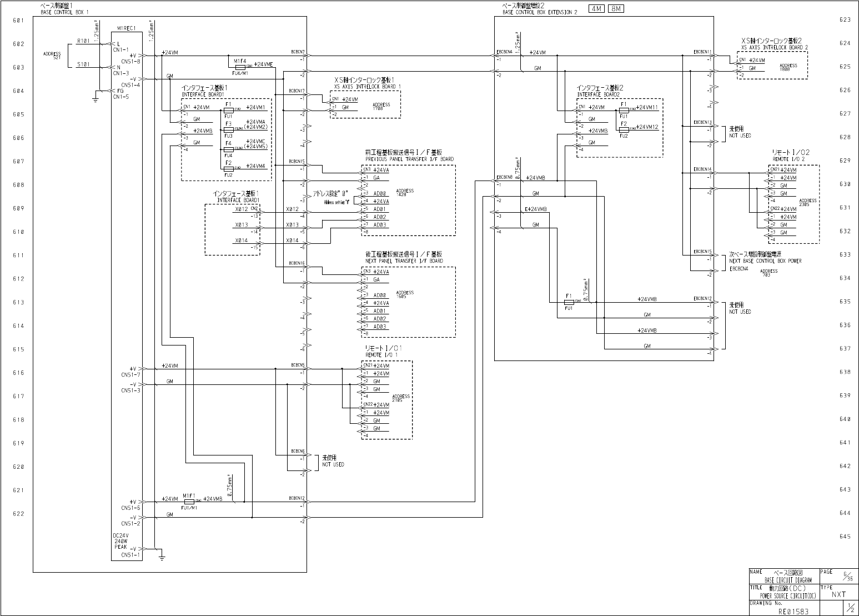Click the M1F4 fuse symbol
The height and width of the screenshot is (616, 859).
coord(240,66)
